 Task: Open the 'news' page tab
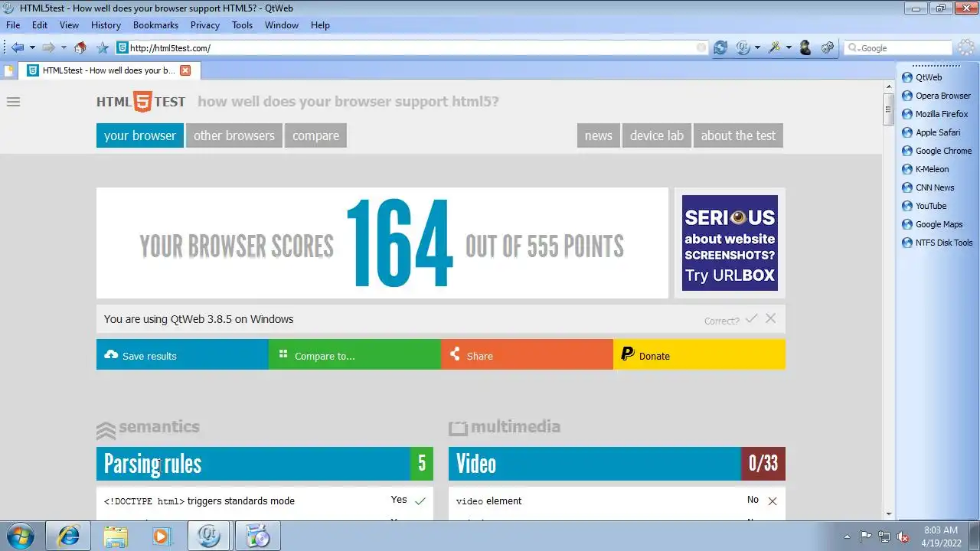click(x=599, y=135)
